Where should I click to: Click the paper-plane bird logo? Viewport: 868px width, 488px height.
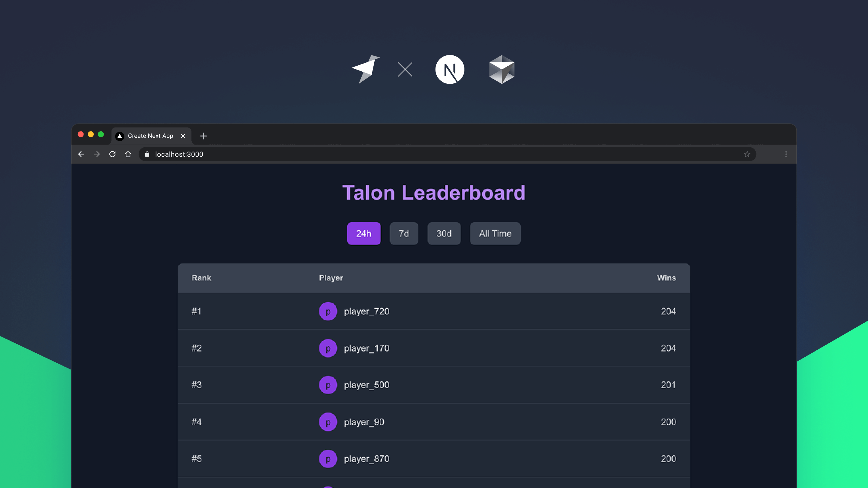click(x=366, y=69)
